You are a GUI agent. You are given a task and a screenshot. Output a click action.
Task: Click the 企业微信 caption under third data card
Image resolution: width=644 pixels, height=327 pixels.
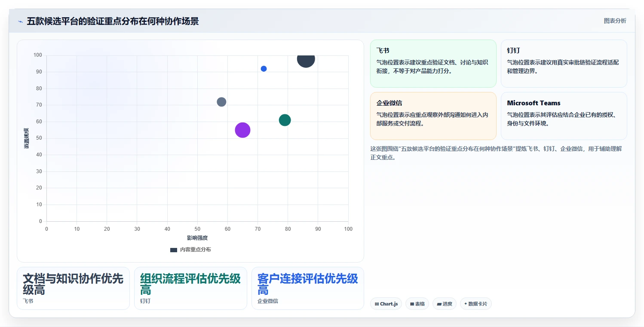(x=268, y=301)
